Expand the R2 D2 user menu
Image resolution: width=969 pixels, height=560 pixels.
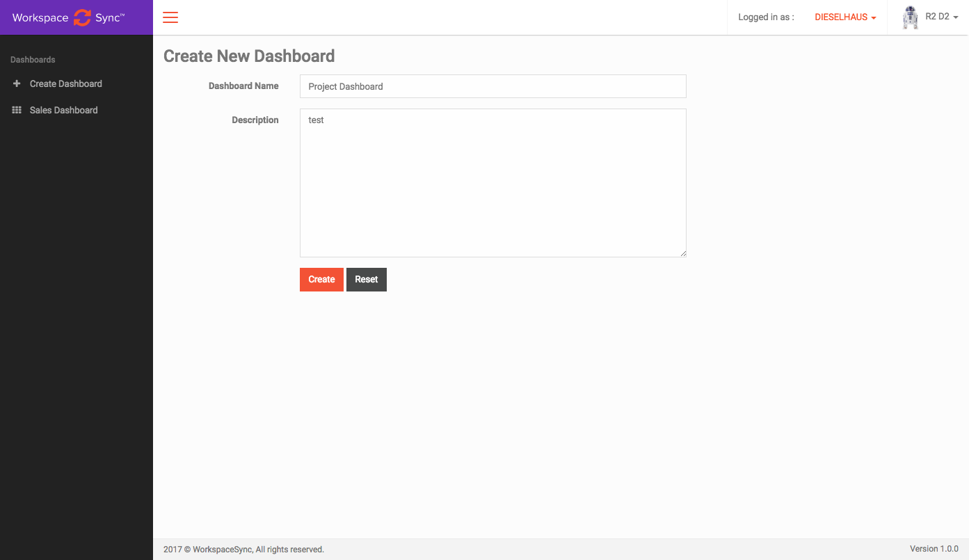(937, 17)
